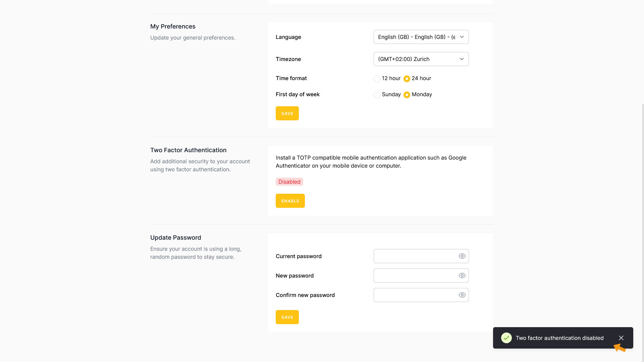The height and width of the screenshot is (362, 644).
Task: Choose the 24 hour time format
Action: point(407,79)
